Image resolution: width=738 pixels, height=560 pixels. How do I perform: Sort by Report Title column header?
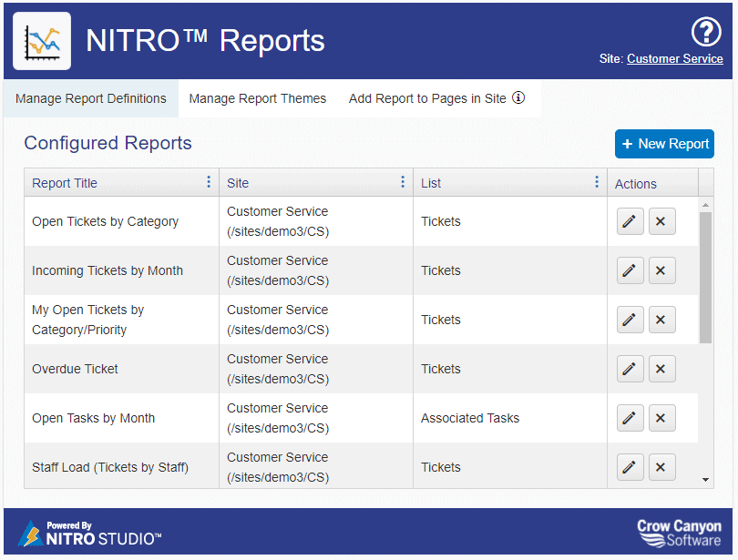tap(65, 183)
